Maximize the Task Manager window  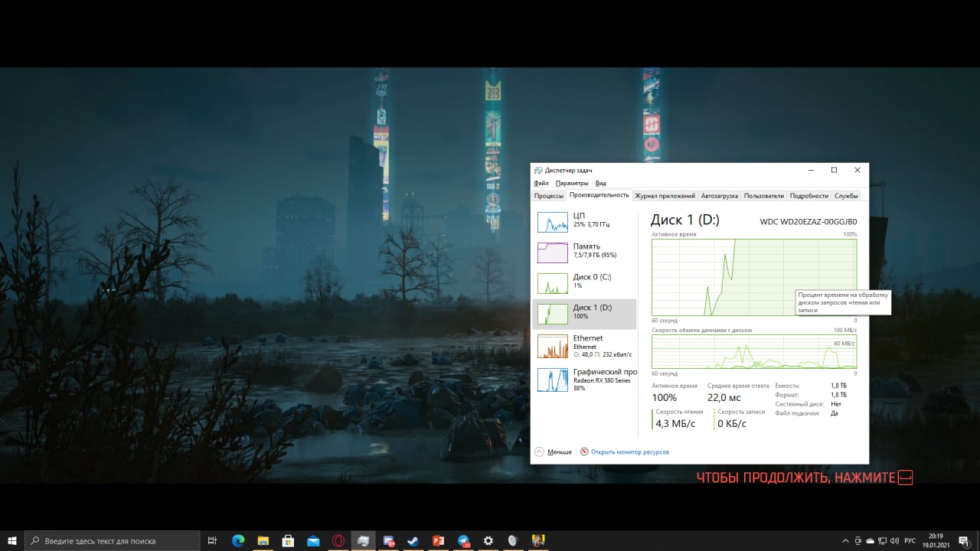coord(834,170)
